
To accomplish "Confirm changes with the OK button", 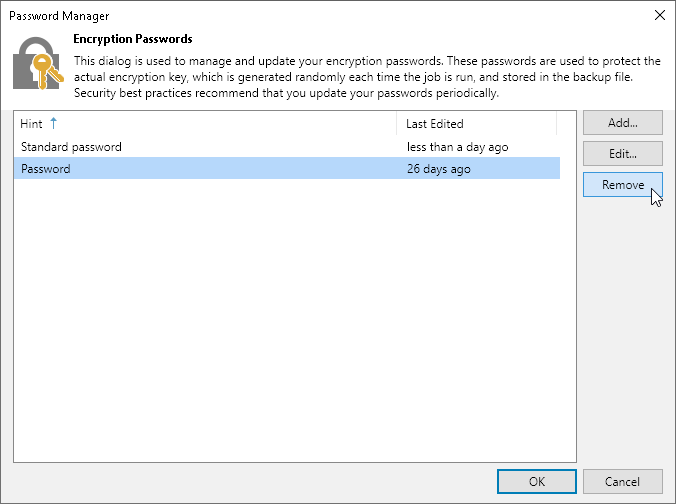I will click(x=537, y=481).
